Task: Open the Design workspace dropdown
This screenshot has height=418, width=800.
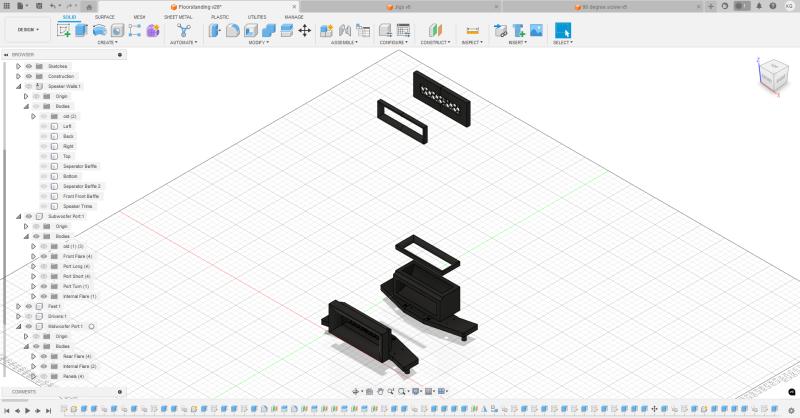Action: point(26,30)
